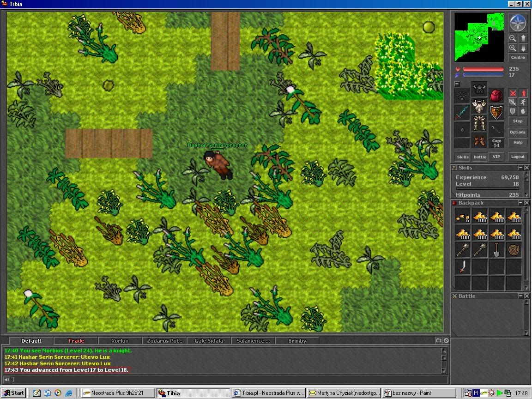Open the chat channel list button
The height and width of the screenshot is (399, 532).
click(x=438, y=340)
